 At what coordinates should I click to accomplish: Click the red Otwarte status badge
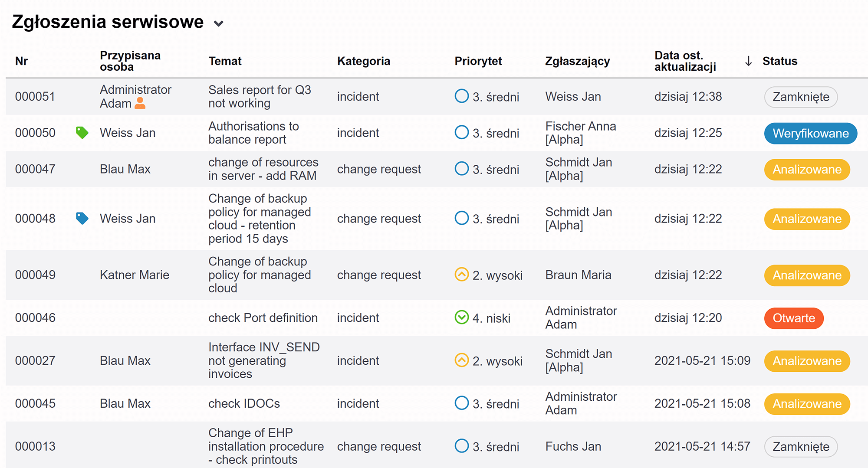pyautogui.click(x=794, y=318)
